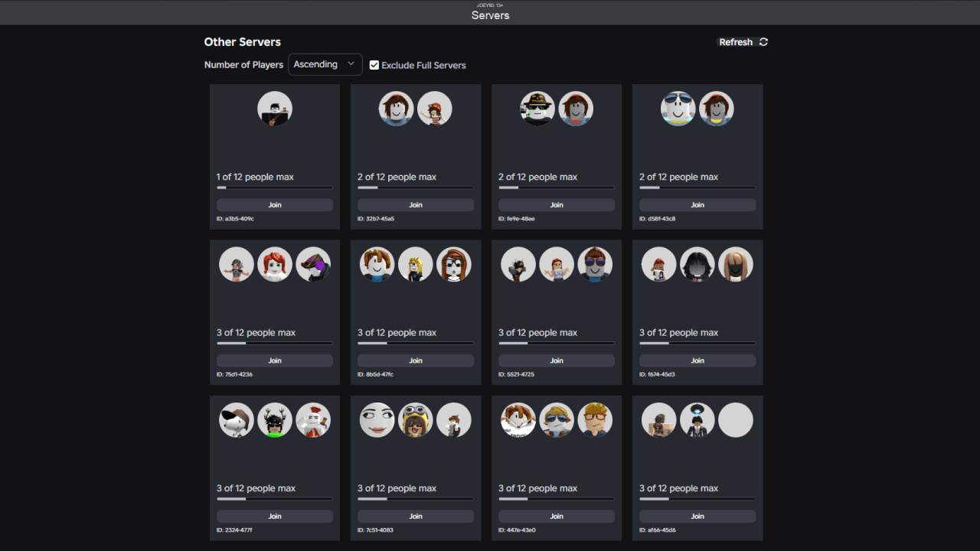The image size is (980, 551).
Task: Click the blank gray avatar in server af66-45d6
Action: tap(736, 420)
